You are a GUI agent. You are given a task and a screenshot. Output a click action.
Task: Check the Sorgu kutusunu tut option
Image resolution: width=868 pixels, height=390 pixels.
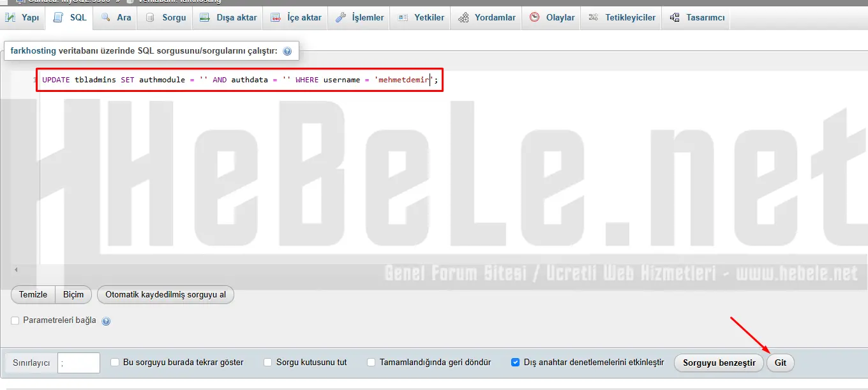pos(268,362)
